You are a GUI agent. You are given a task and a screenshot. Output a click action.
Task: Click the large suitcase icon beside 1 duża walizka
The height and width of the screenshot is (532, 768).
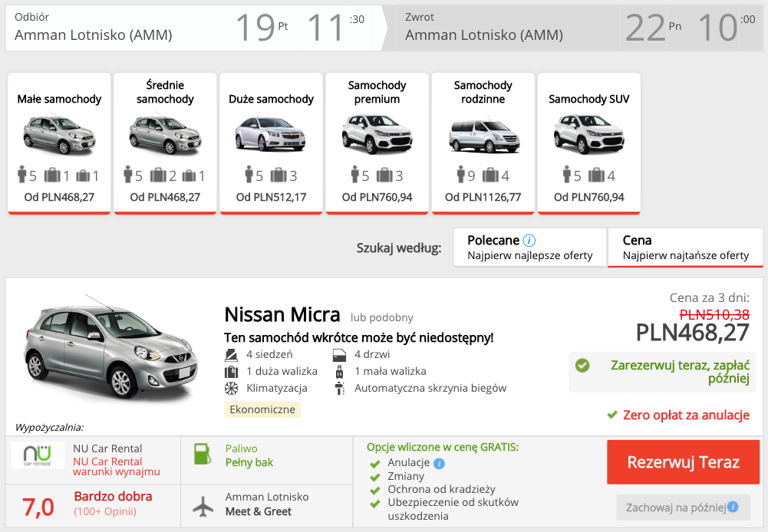coord(231,372)
